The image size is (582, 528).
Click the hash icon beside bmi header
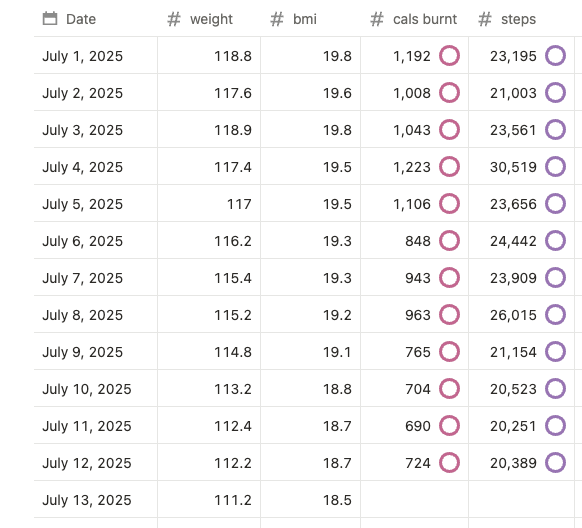point(277,19)
